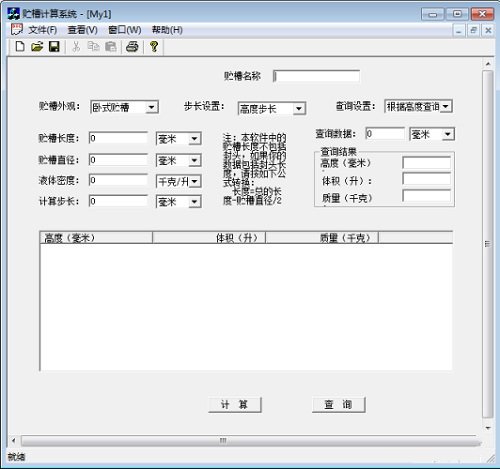Close the inner My1 document window
The image size is (500, 469).
coord(488,31)
